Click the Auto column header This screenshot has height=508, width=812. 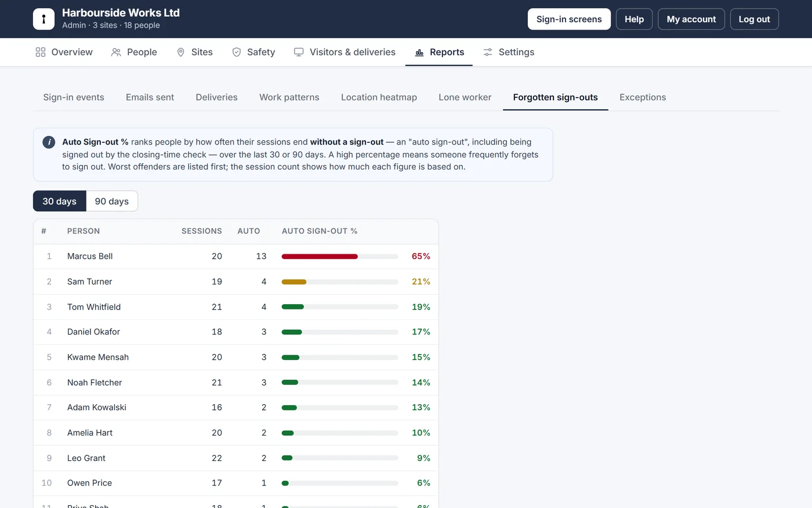(x=249, y=231)
